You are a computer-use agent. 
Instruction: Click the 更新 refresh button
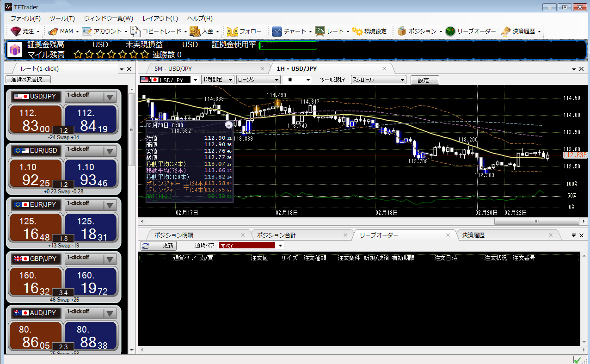click(x=159, y=246)
